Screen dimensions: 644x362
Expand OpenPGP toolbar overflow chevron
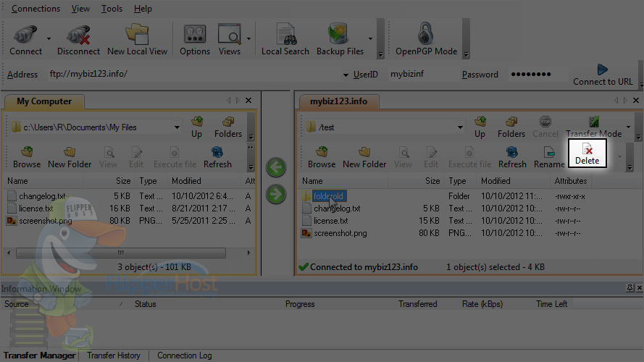point(466,54)
